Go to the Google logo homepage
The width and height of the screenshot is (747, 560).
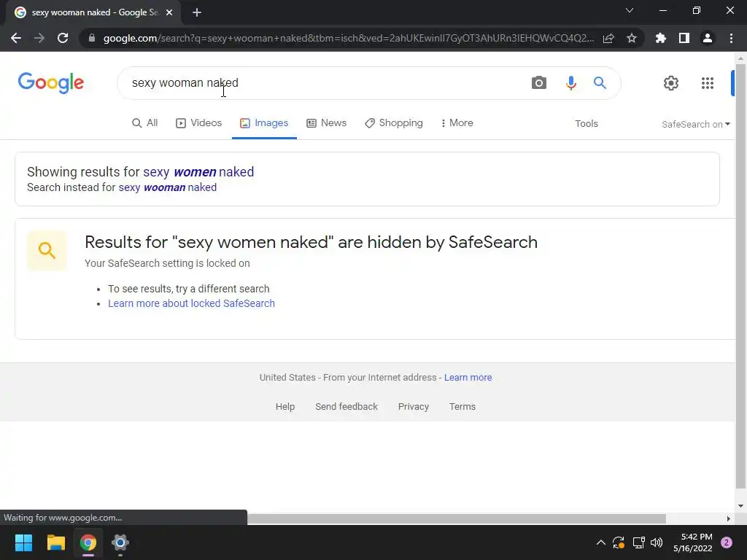point(51,83)
